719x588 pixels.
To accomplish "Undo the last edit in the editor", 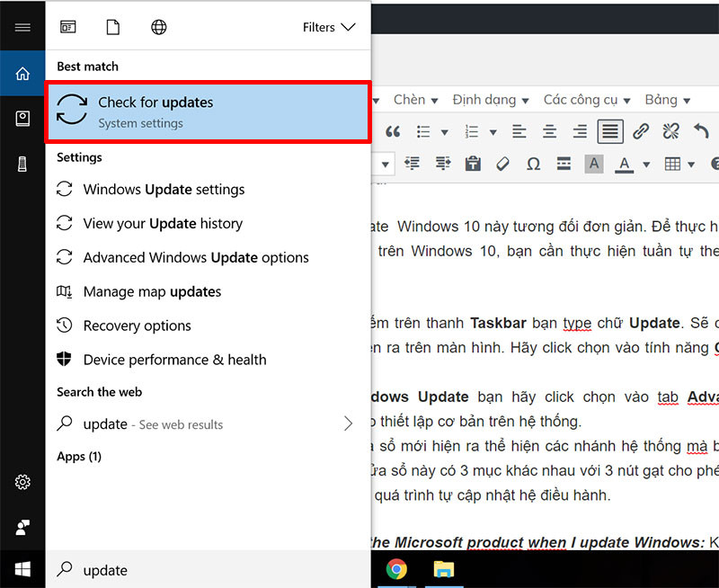I will click(701, 131).
